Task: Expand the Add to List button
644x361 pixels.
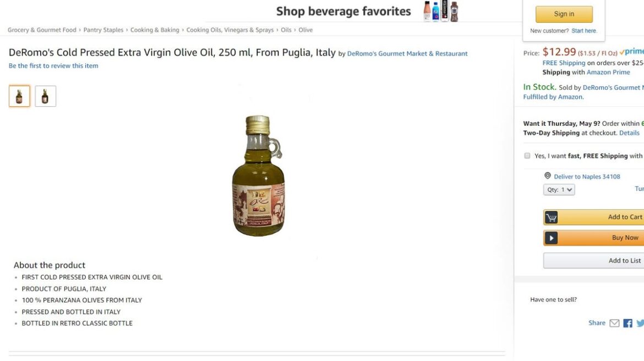Action: tap(594, 261)
